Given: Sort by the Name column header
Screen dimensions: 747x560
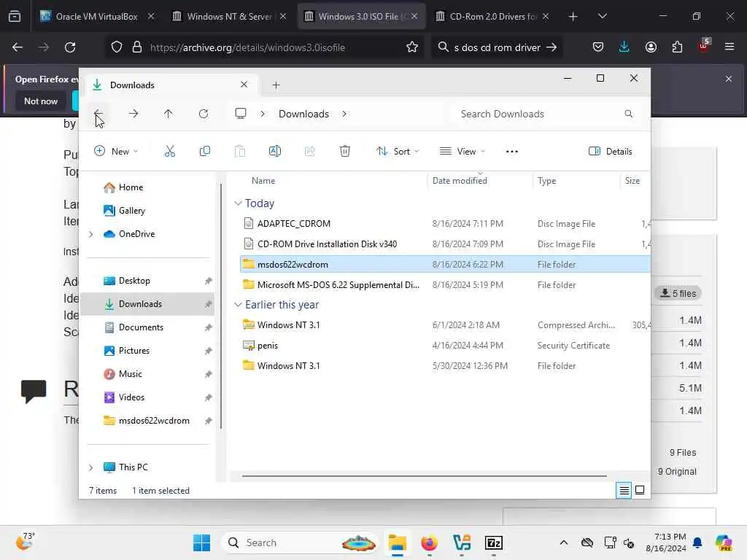Looking at the screenshot, I should point(263,181).
